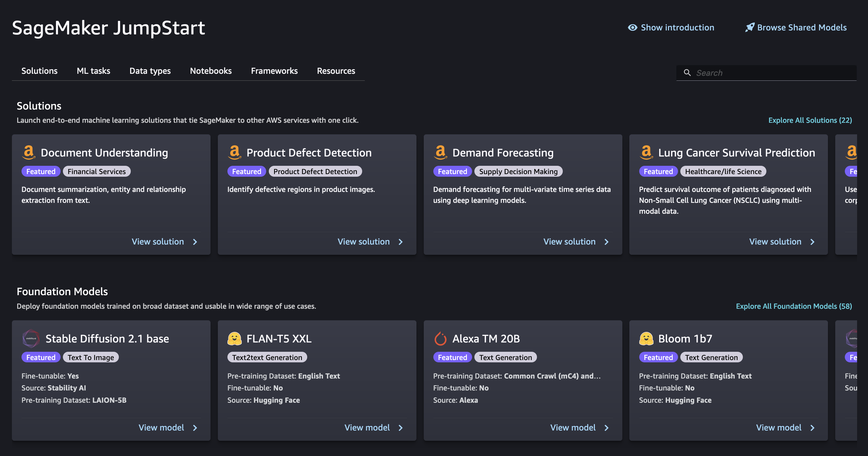This screenshot has width=868, height=456.
Task: Click the chevron arrow on Demand Forecasting card
Action: click(x=606, y=242)
